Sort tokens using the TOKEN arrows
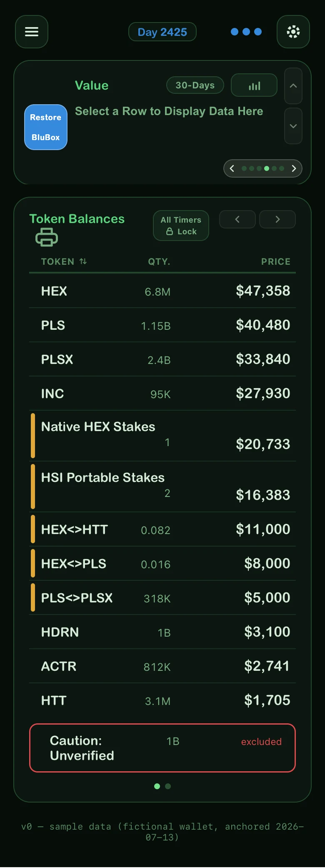 (x=83, y=261)
